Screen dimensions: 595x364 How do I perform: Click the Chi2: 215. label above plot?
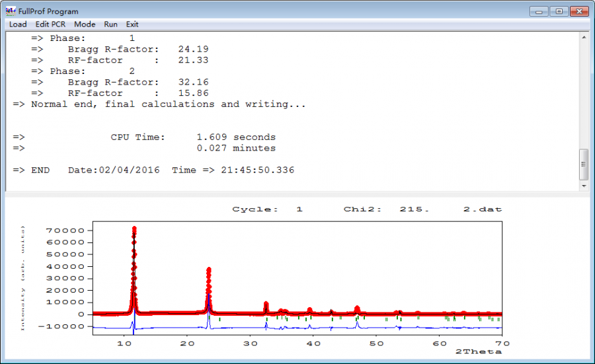pyautogui.click(x=386, y=209)
